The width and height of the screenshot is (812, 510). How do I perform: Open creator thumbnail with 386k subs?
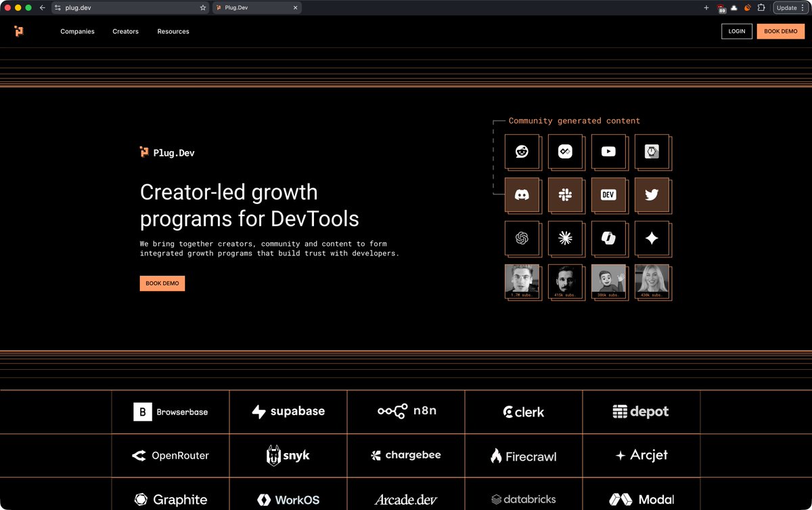(608, 281)
